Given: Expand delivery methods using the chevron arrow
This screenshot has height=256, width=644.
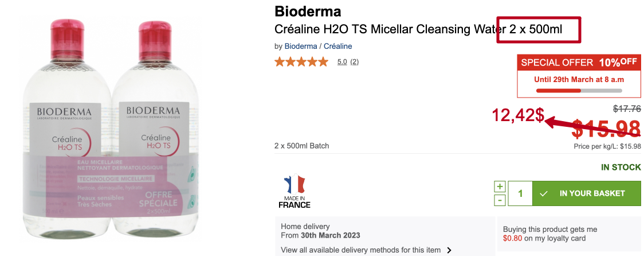Looking at the screenshot, I should (449, 250).
